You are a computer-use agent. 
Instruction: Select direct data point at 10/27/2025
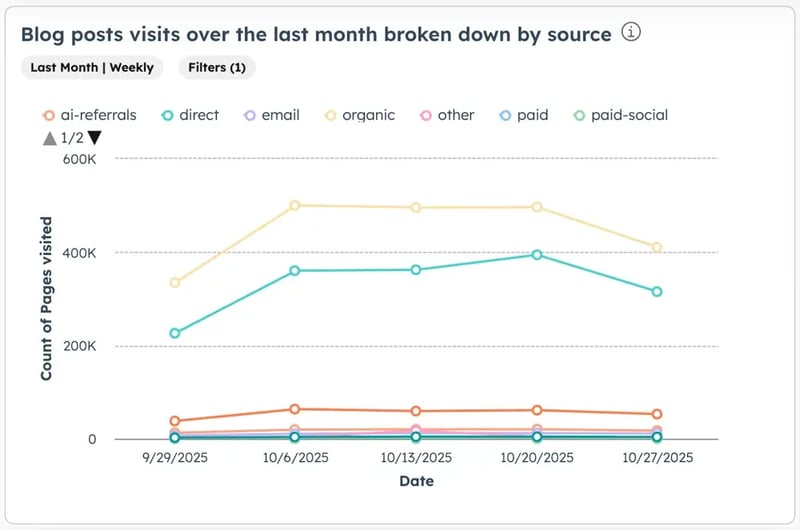tap(657, 291)
